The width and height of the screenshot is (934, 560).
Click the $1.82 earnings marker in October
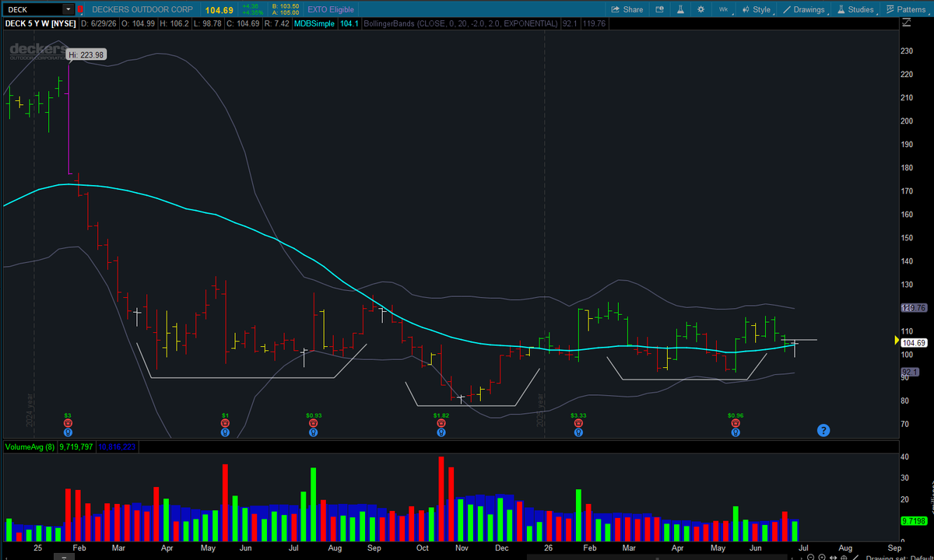click(441, 422)
